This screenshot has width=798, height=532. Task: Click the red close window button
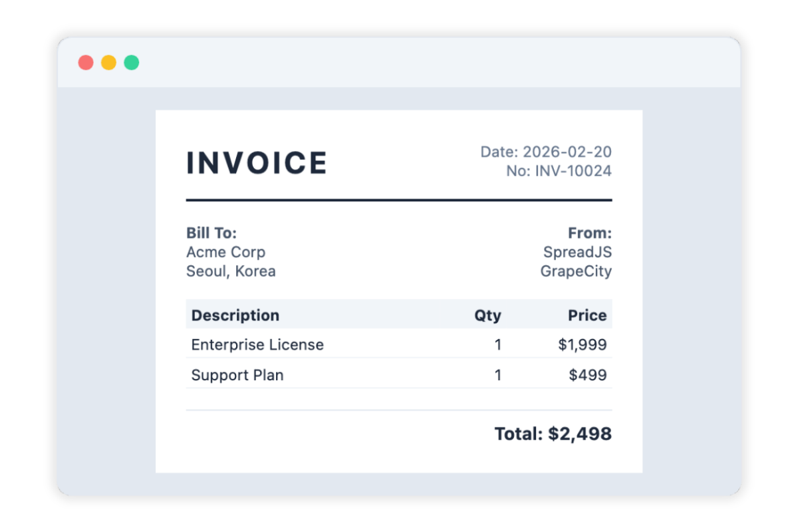(86, 63)
